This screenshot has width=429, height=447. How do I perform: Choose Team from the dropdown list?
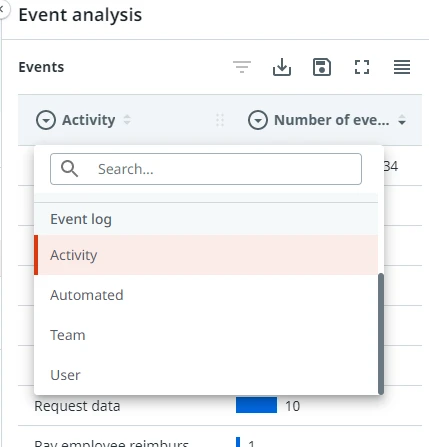(x=206, y=335)
